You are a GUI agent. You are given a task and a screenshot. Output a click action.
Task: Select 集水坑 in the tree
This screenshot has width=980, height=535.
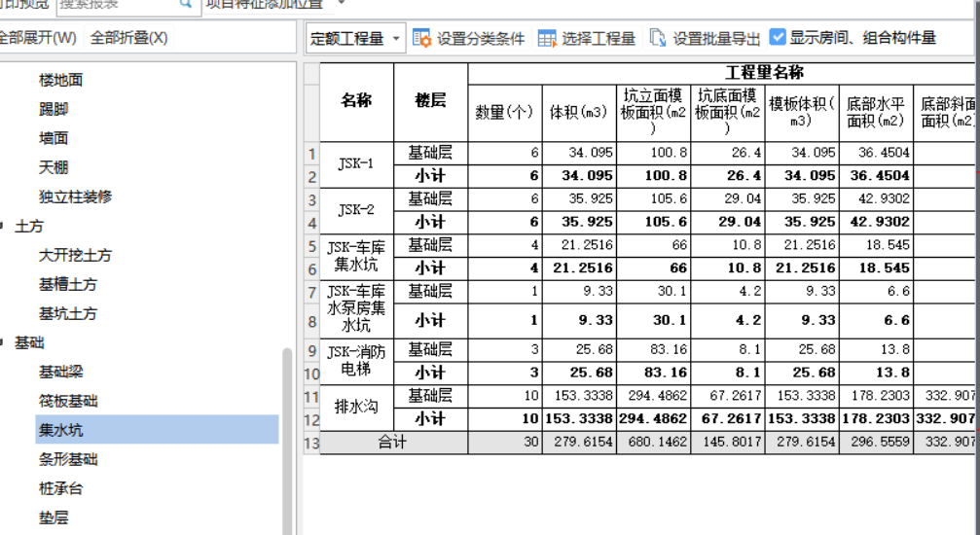[157, 429]
